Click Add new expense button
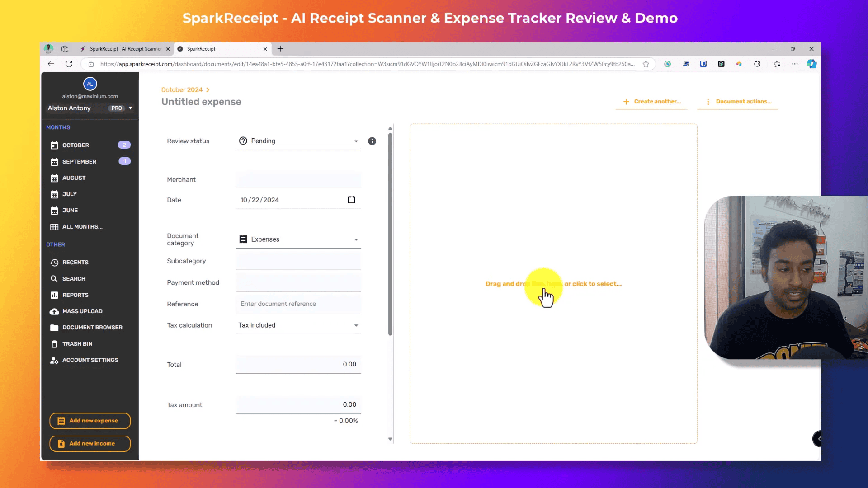868x488 pixels. tap(90, 421)
